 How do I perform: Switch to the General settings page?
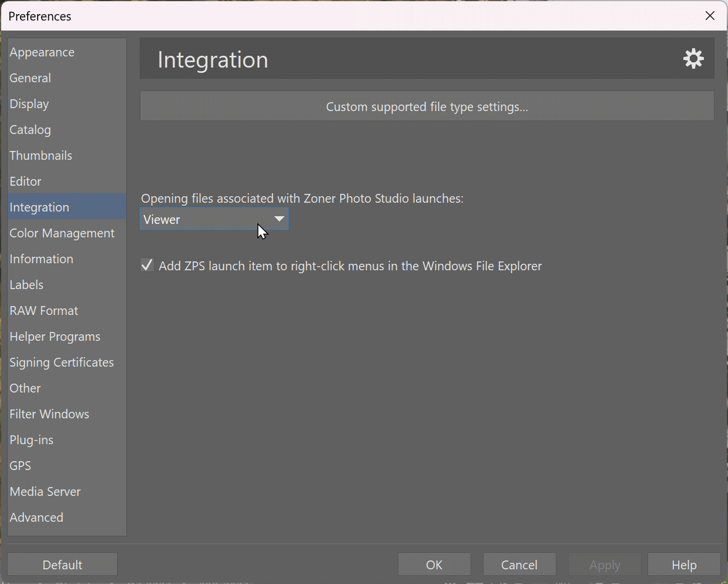[30, 78]
